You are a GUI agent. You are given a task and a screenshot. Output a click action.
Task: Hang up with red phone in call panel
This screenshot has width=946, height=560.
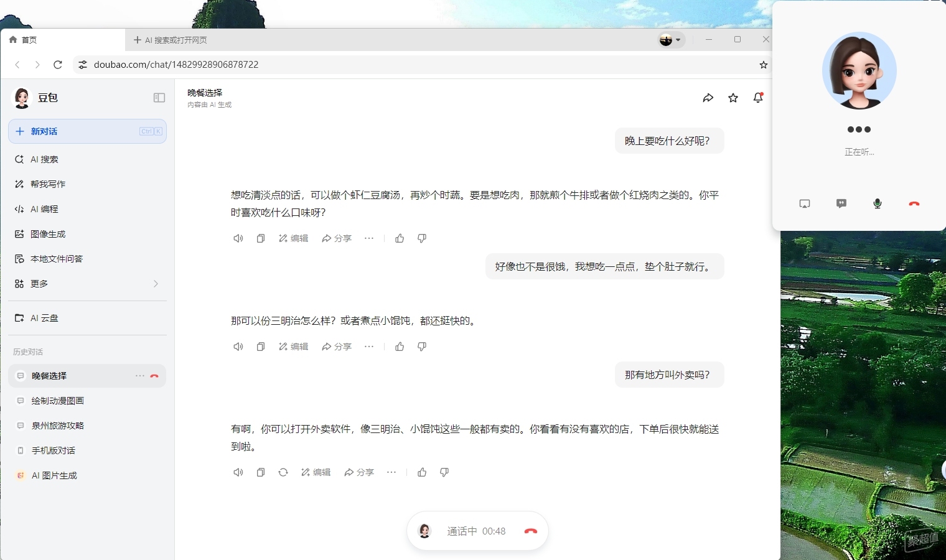click(x=914, y=203)
